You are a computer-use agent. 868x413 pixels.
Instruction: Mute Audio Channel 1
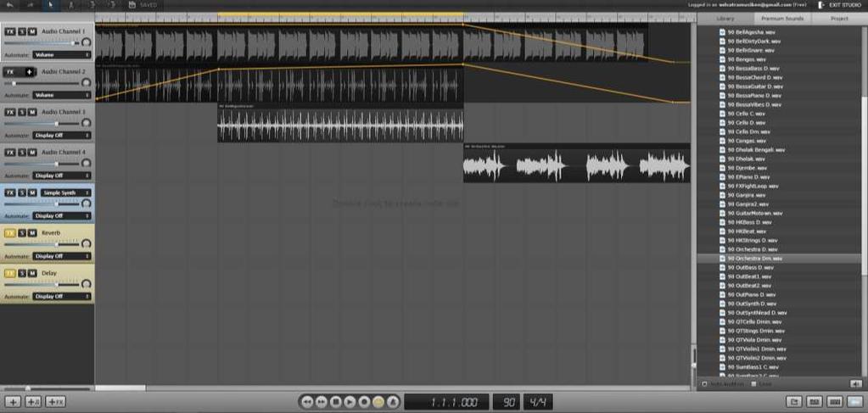point(32,31)
